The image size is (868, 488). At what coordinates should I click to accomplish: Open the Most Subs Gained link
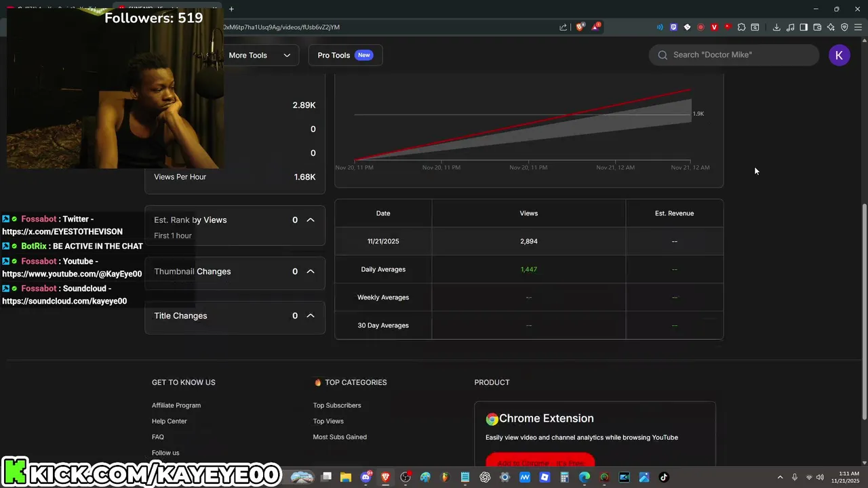click(x=340, y=437)
